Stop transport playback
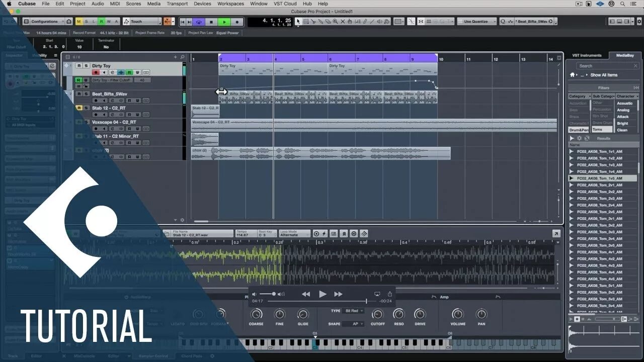This screenshot has width=644, height=362. (211, 22)
